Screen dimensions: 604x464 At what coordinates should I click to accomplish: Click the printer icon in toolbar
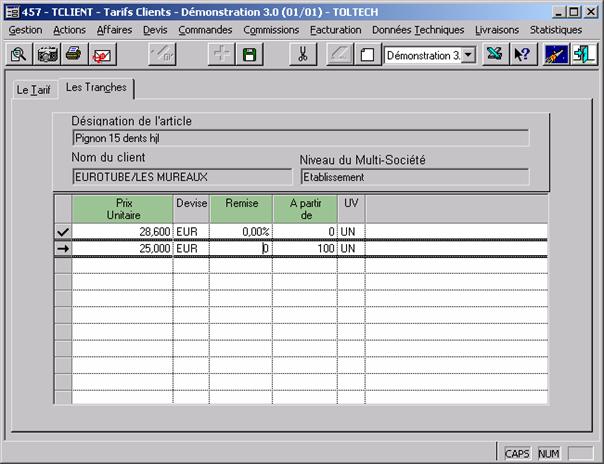(73, 55)
